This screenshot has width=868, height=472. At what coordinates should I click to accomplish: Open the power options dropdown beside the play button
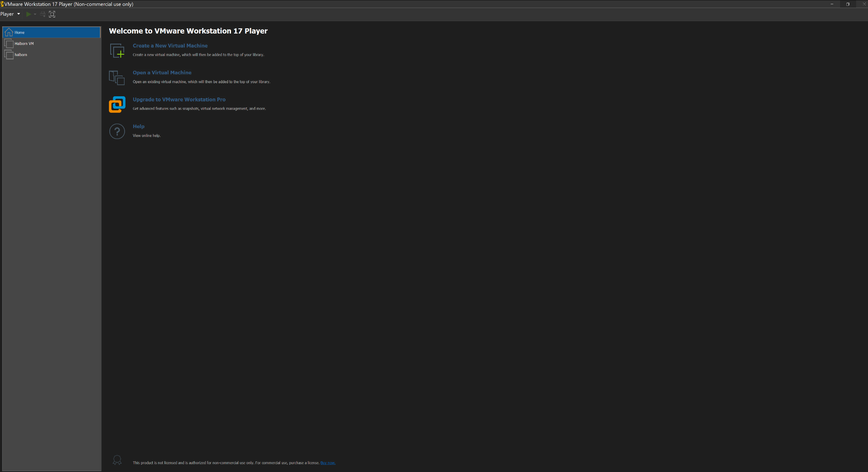pyautogui.click(x=34, y=14)
